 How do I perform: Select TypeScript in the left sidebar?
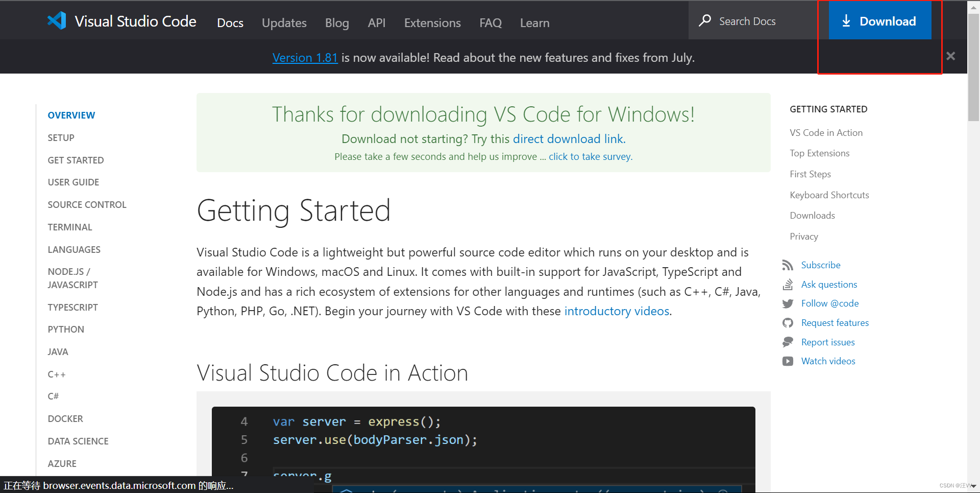point(72,308)
